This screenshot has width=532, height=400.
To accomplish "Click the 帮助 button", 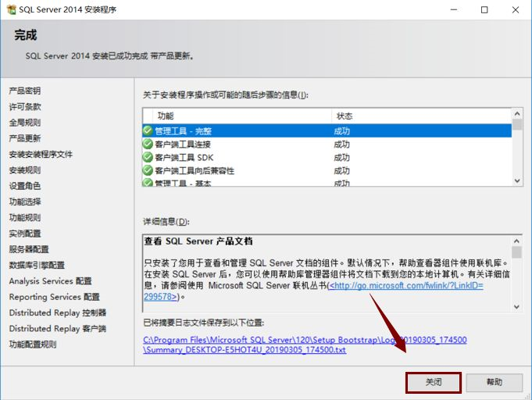I will (494, 382).
